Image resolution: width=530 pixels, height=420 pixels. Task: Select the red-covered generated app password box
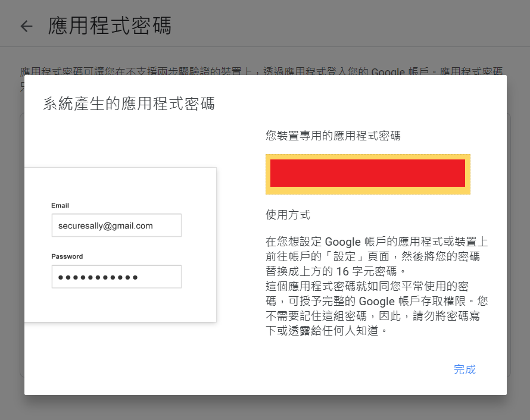point(367,173)
